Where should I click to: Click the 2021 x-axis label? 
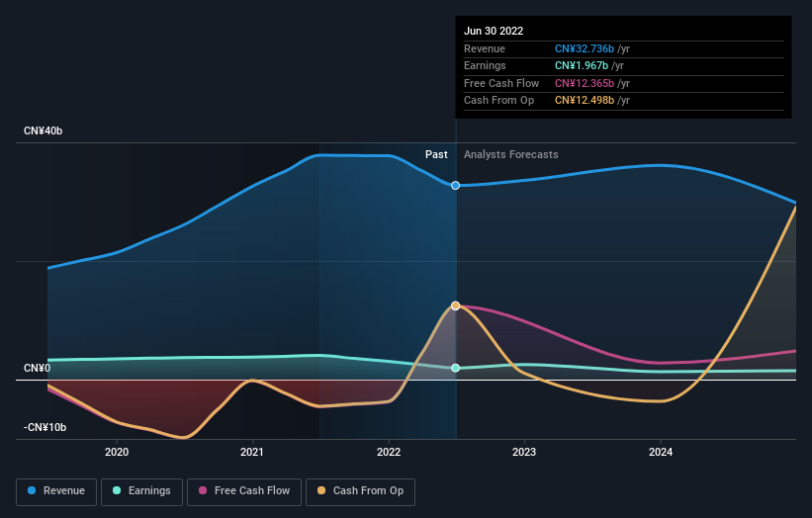(251, 452)
